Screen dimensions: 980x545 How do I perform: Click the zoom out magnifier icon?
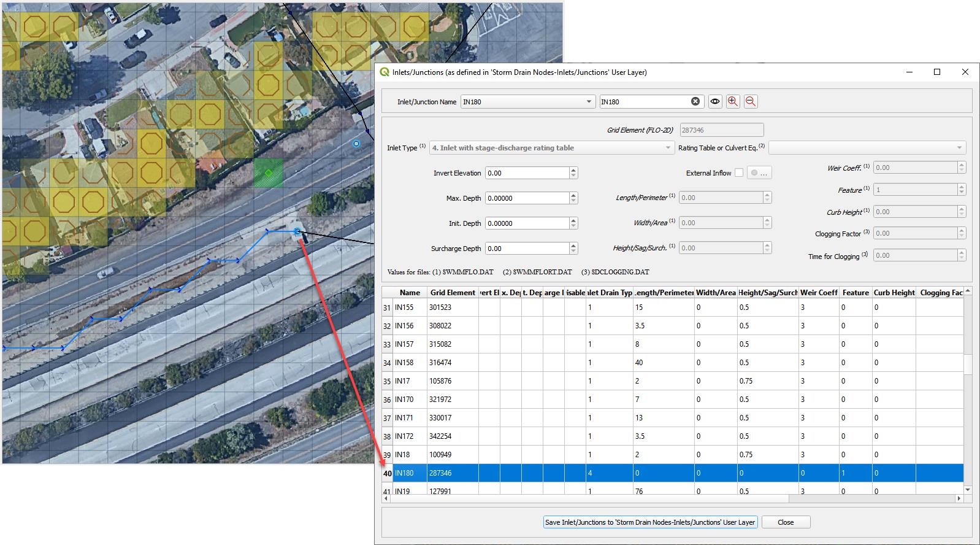(751, 102)
